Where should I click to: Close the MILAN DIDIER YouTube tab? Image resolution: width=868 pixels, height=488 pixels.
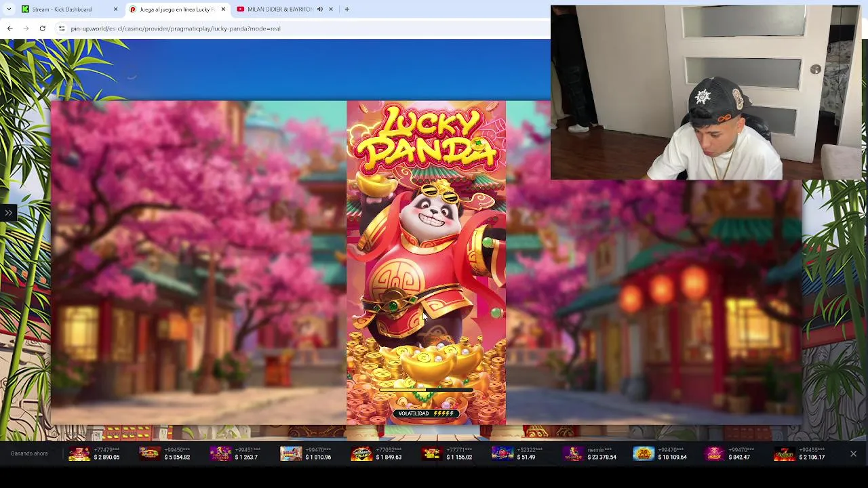click(x=331, y=9)
